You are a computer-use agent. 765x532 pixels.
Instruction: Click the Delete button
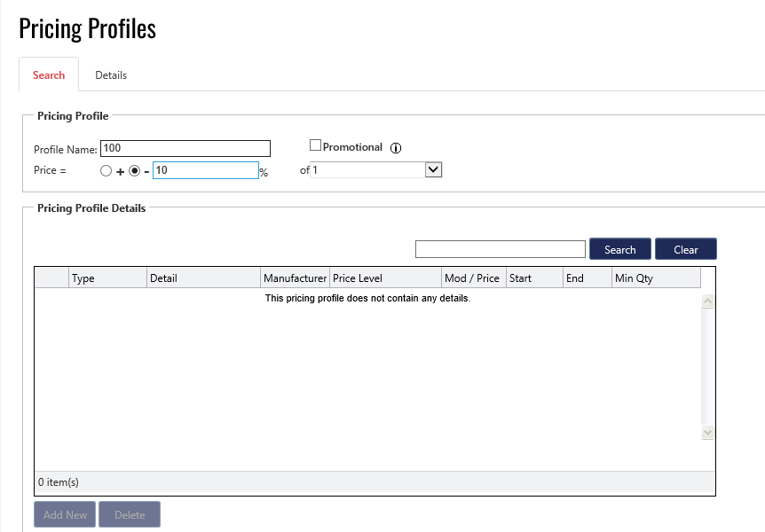[130, 515]
